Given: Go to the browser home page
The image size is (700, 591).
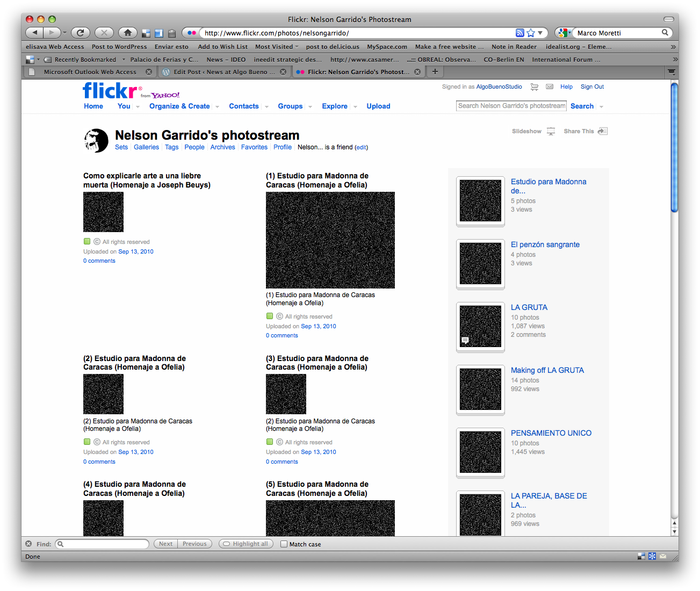Looking at the screenshot, I should (x=127, y=33).
